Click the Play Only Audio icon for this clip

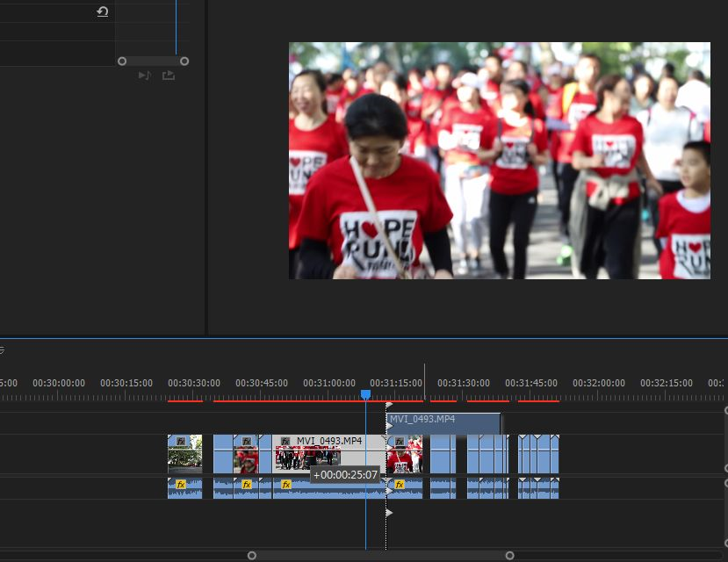(x=145, y=76)
